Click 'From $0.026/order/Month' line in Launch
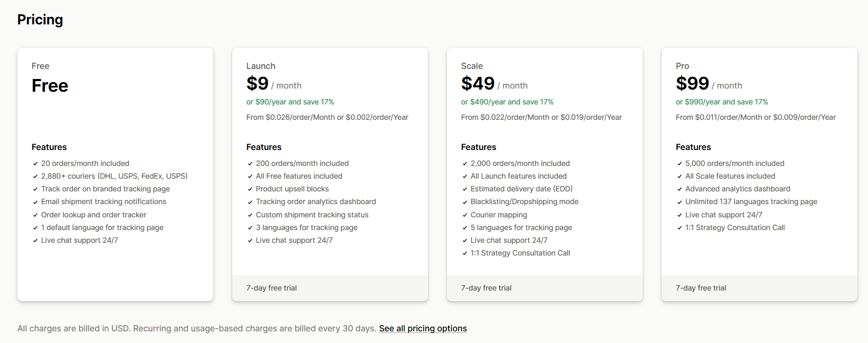The image size is (868, 343). click(327, 117)
